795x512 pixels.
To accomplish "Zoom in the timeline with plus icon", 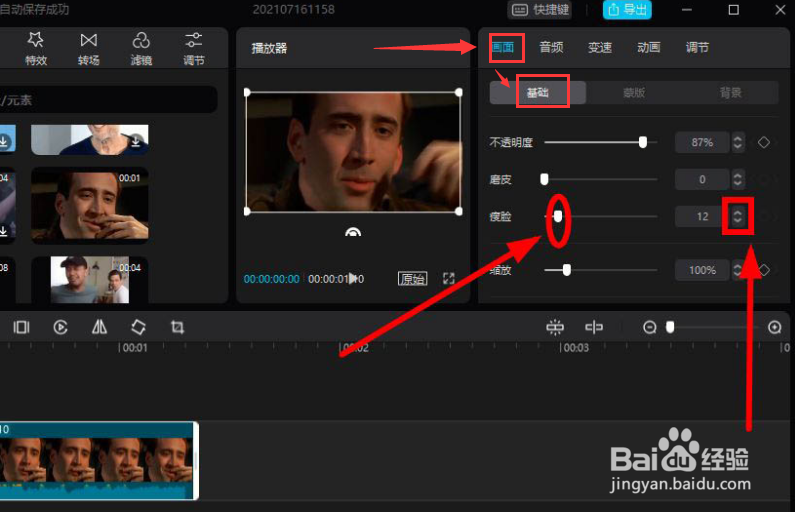I will (774, 327).
